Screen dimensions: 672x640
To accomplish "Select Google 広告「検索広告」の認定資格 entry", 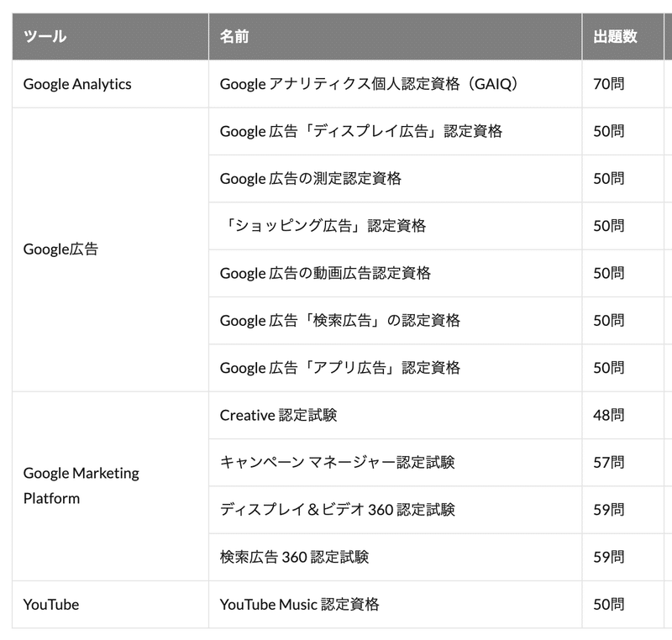I will [x=395, y=321].
